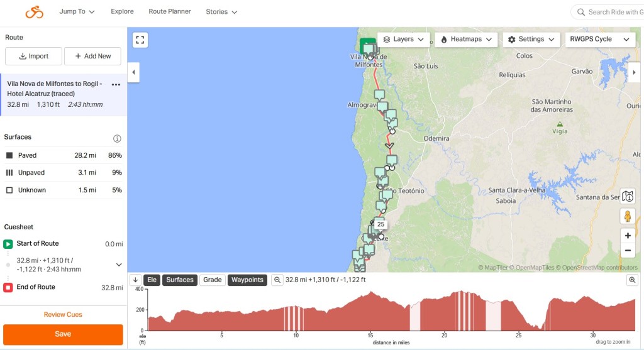644x350 pixels.
Task: Click the Paved surface legend square
Action: pyautogui.click(x=9, y=155)
